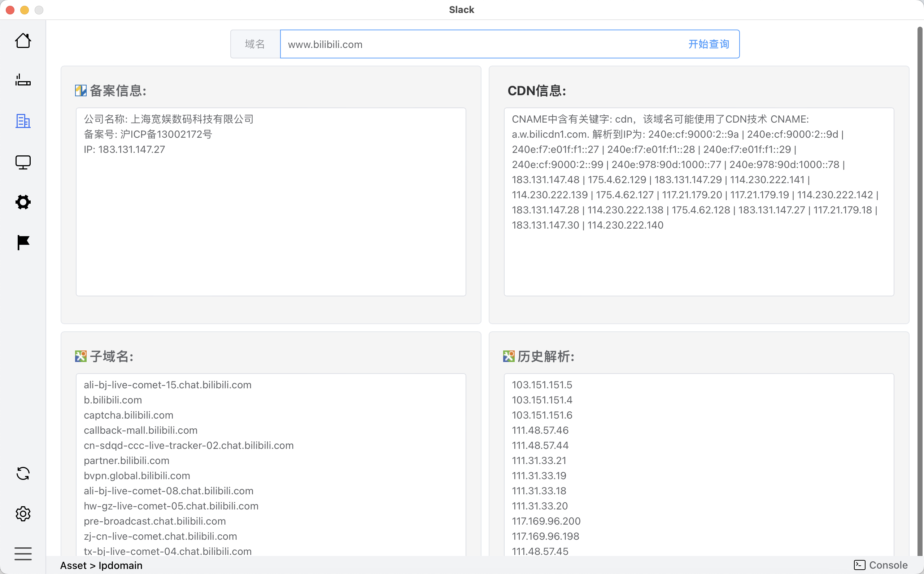Open the black gear tools icon
The image size is (924, 574).
(23, 202)
